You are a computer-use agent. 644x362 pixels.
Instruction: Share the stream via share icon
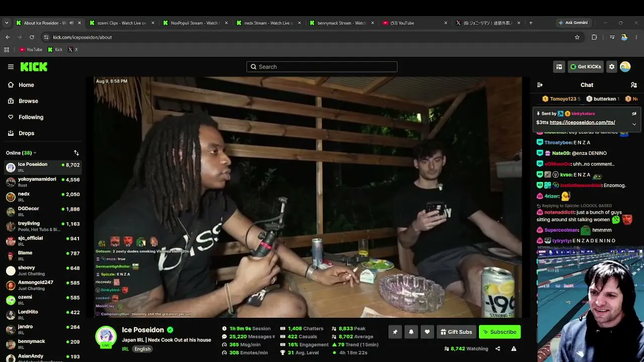point(498,348)
